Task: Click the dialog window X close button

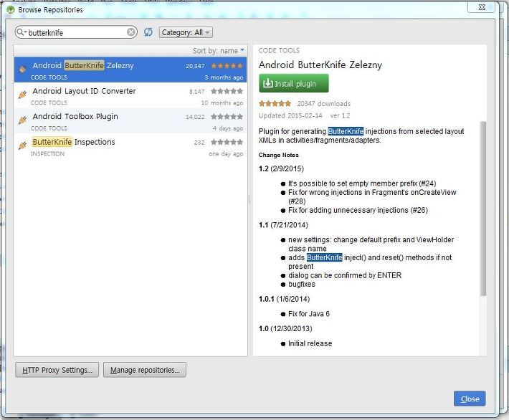Action: [x=482, y=7]
